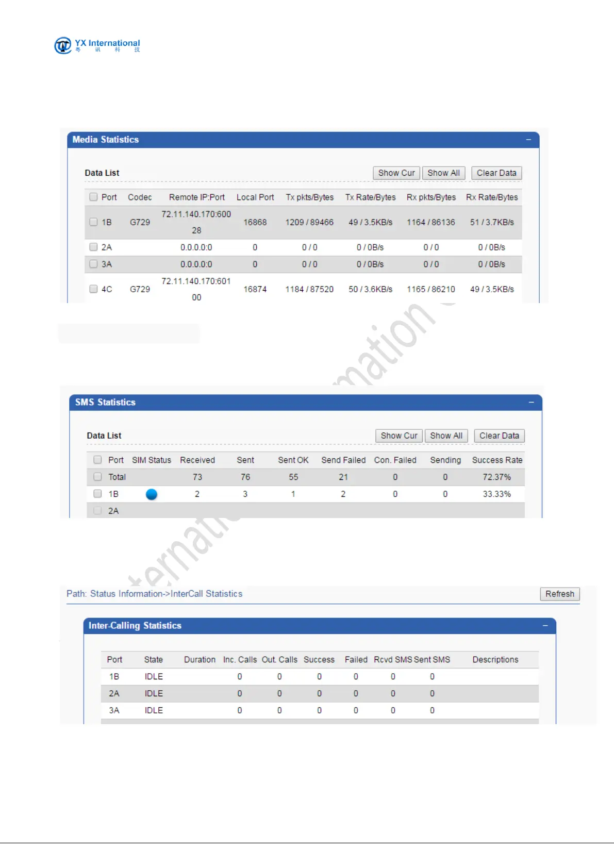This screenshot has width=614, height=868.
Task: Click local port value 16874
Action: pyautogui.click(x=255, y=289)
